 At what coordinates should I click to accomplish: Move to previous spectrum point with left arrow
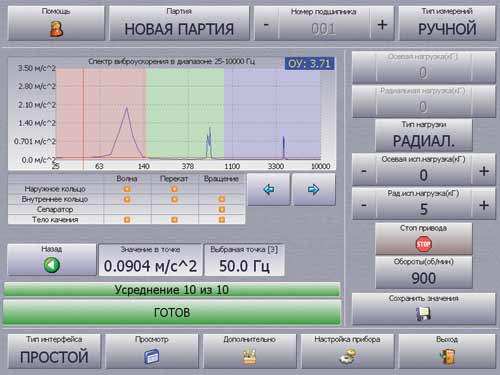269,189
